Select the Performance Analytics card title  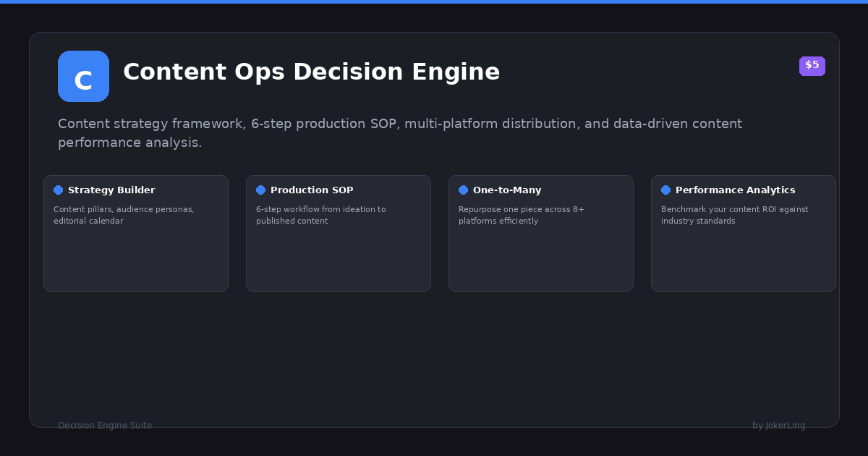(x=736, y=190)
